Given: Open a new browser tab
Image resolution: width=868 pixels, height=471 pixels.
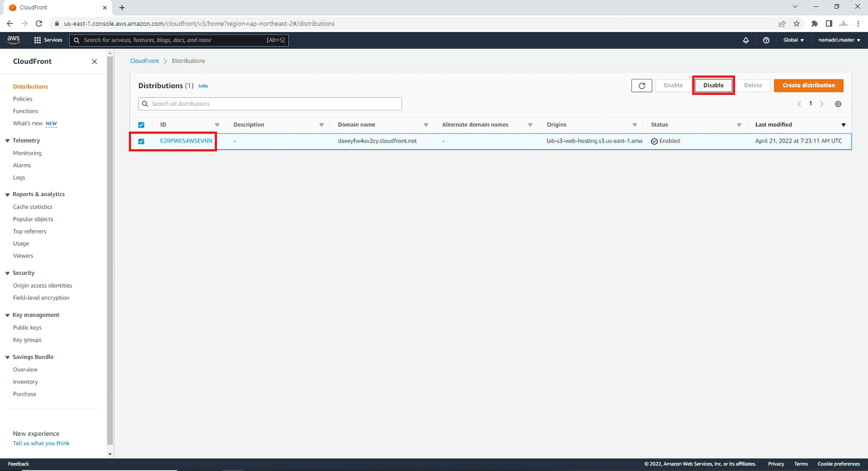Looking at the screenshot, I should pos(122,7).
